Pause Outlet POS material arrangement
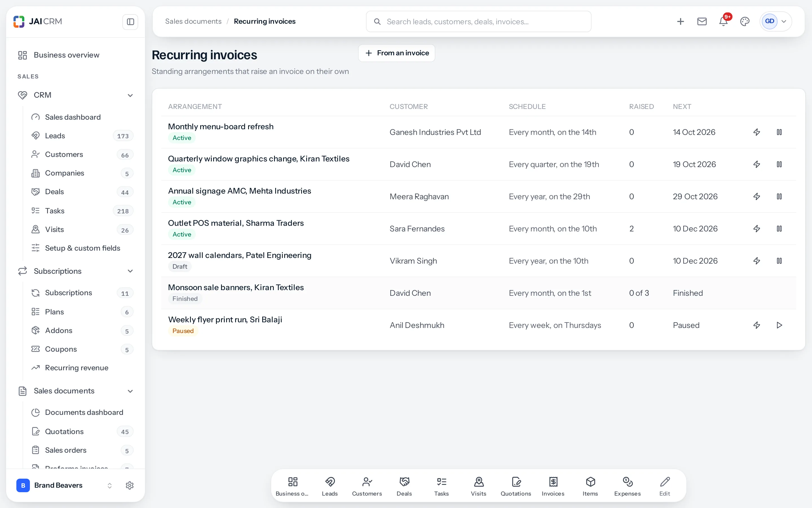The image size is (812, 508). click(x=779, y=229)
